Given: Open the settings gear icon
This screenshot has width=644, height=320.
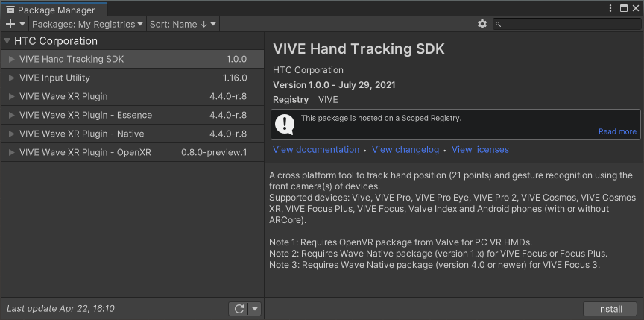Looking at the screenshot, I should (x=482, y=24).
